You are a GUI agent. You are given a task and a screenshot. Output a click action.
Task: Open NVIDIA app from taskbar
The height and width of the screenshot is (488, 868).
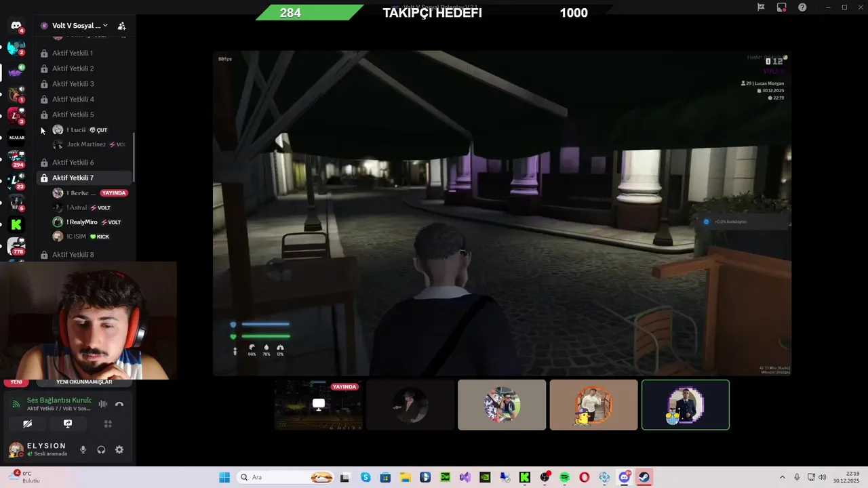click(485, 477)
